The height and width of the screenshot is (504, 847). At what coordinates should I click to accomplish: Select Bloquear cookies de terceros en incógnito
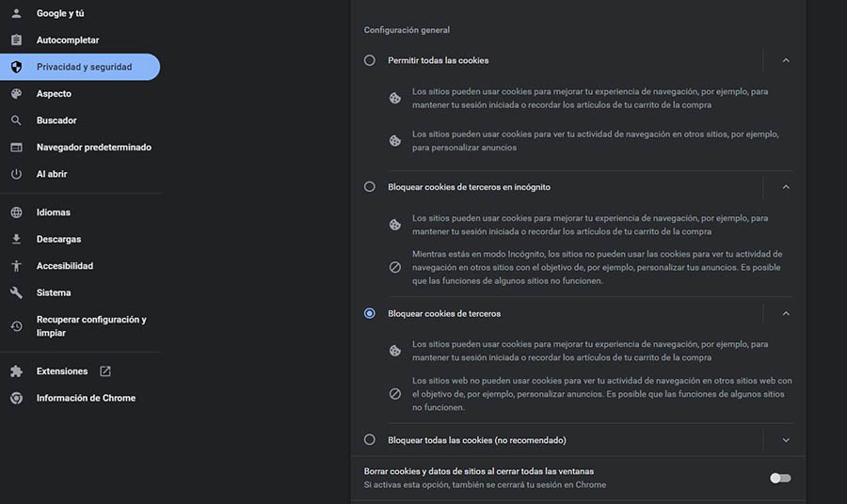pyautogui.click(x=370, y=187)
